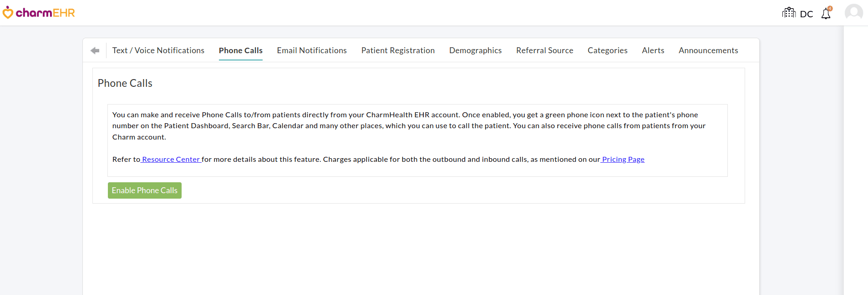Open the notifications bell
The height and width of the screenshot is (295, 868).
(x=826, y=14)
